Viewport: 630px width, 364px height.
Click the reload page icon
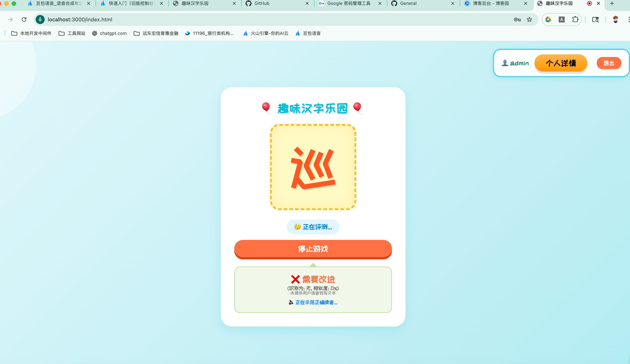pos(24,19)
